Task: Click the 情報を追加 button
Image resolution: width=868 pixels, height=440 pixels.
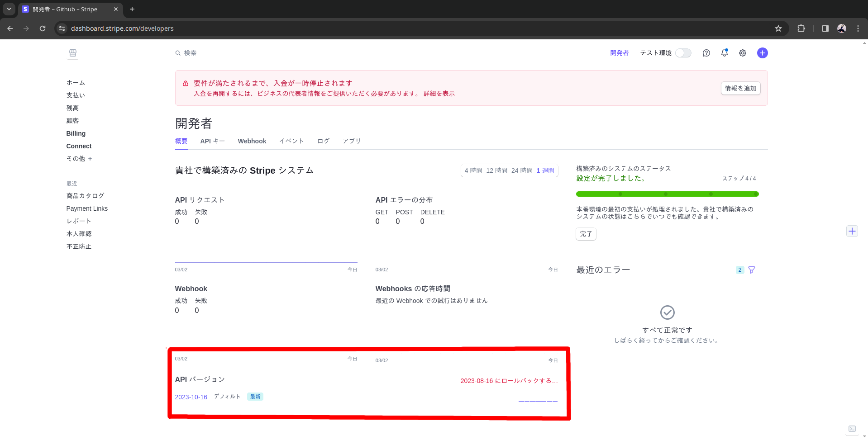Action: (x=740, y=88)
